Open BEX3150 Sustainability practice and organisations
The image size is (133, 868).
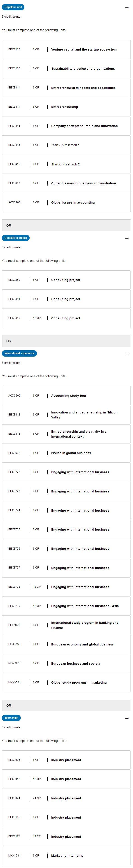66,68
